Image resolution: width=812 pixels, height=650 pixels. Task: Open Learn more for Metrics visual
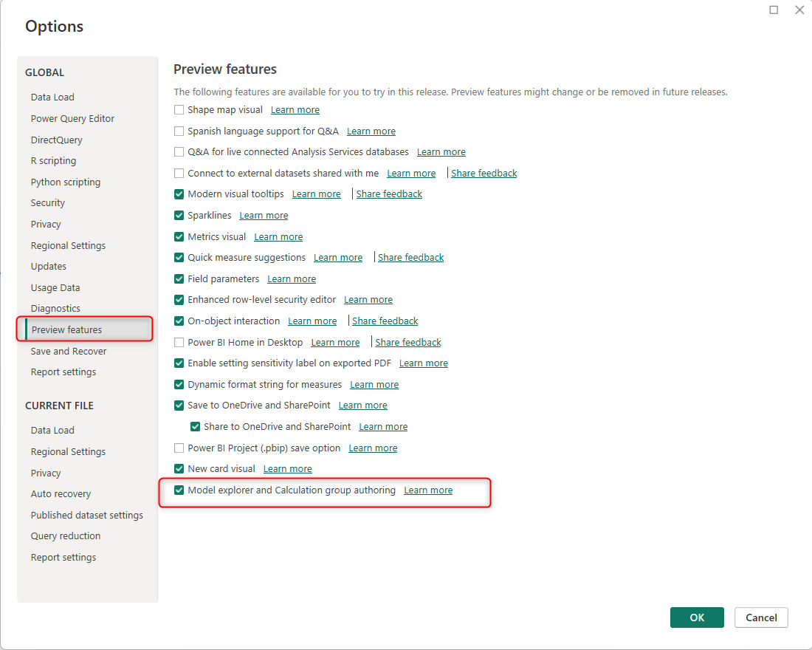tap(278, 237)
